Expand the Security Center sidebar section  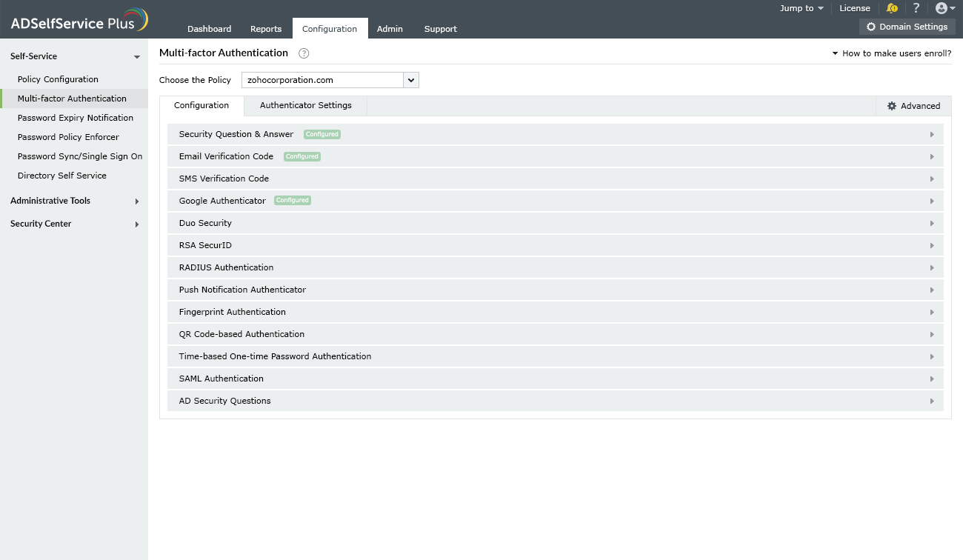tap(74, 224)
